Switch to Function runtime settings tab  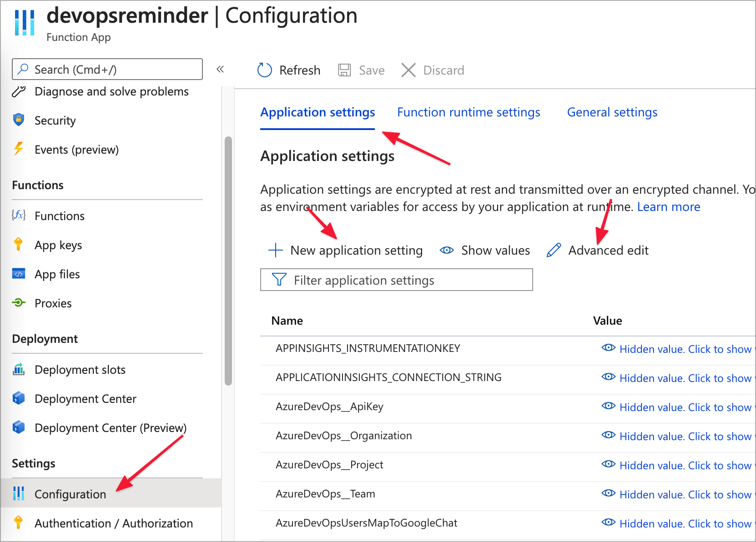[469, 112]
